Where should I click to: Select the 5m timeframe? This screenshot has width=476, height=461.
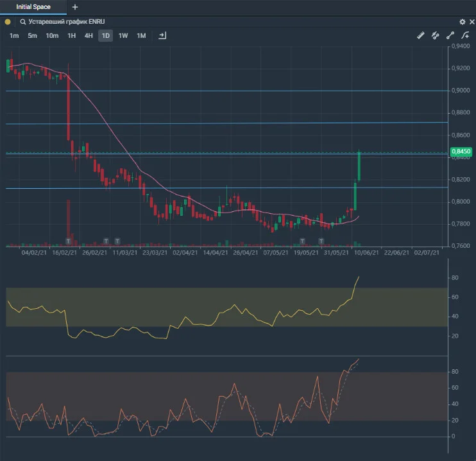[32, 35]
